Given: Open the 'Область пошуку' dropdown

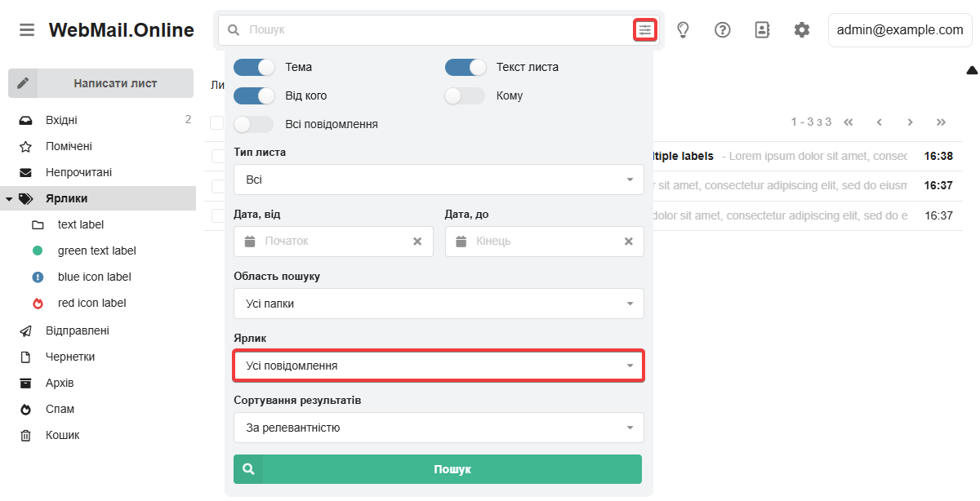Looking at the screenshot, I should [439, 304].
